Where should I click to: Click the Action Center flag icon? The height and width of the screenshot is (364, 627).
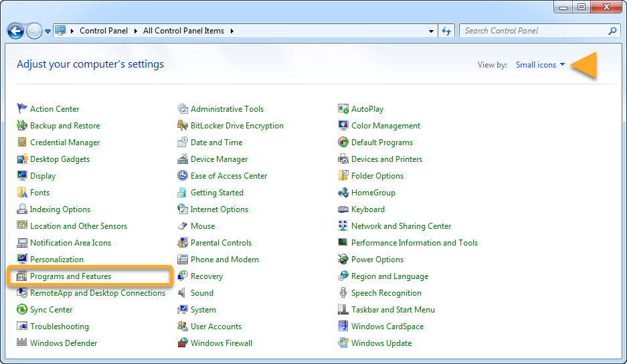[22, 109]
